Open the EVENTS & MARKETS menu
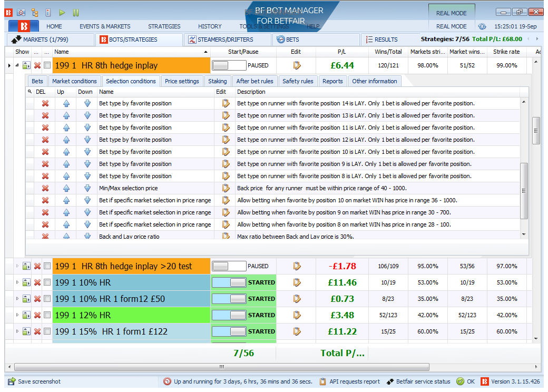 pyautogui.click(x=105, y=26)
